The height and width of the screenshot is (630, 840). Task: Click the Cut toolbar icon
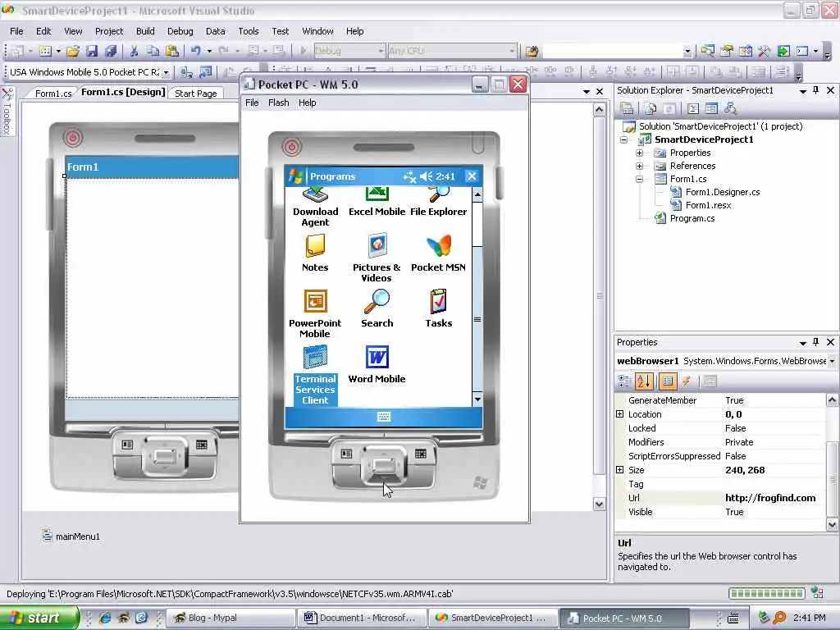pyautogui.click(x=134, y=51)
